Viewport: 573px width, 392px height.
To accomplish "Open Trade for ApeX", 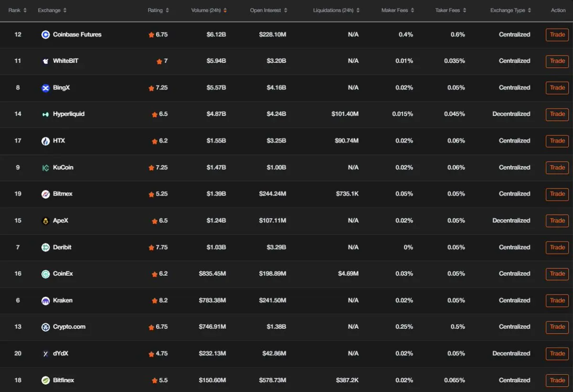I will click(557, 221).
